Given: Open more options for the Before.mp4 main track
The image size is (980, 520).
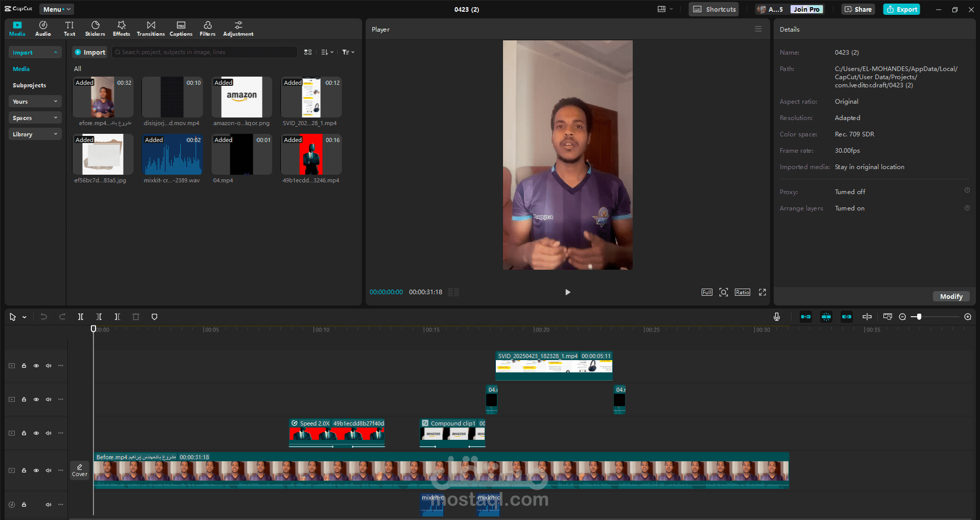Looking at the screenshot, I should click(x=61, y=470).
